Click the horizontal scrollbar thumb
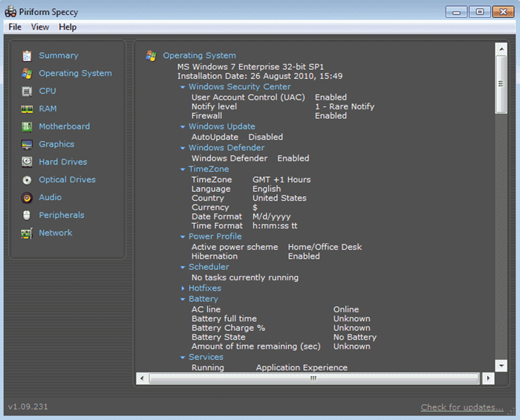Viewport: 520px width, 420px height. tap(313, 378)
